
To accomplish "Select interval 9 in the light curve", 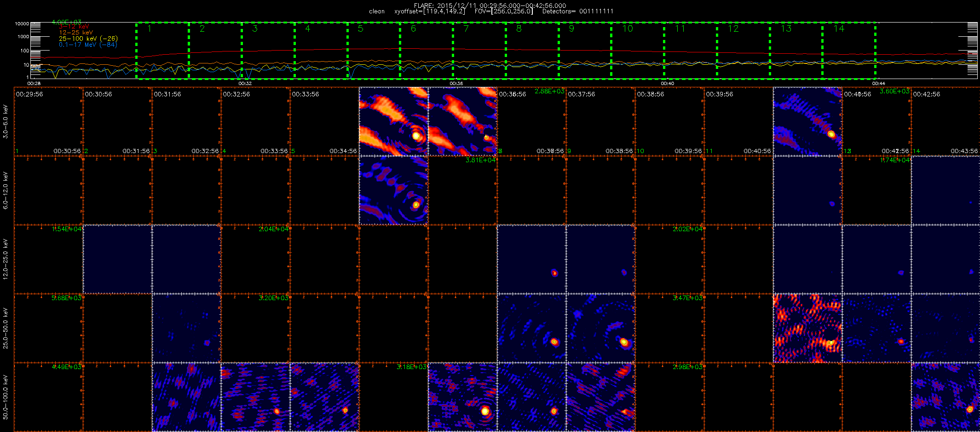I will pos(585,51).
